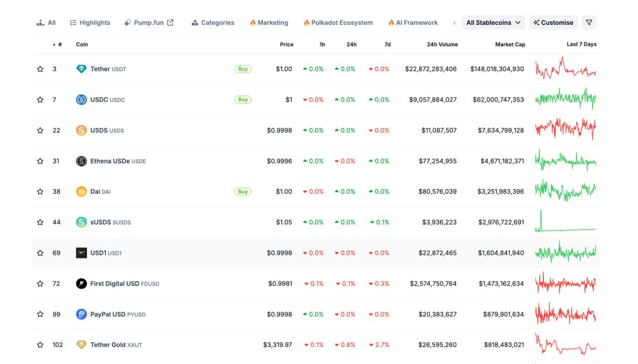This screenshot has width=638, height=364.
Task: Star Tether in the watchlist
Action: click(40, 69)
